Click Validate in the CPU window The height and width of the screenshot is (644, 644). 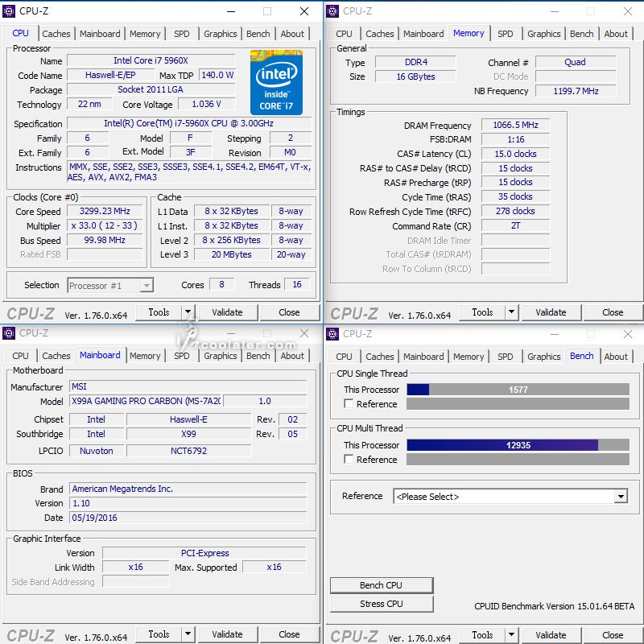point(227,312)
